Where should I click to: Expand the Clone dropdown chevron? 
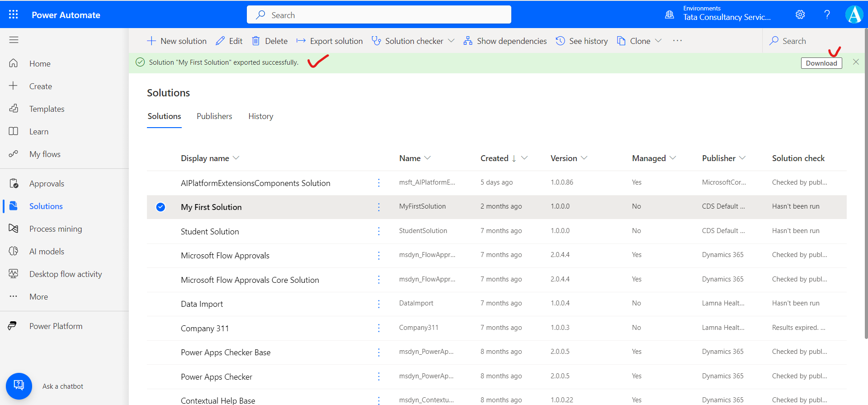(x=658, y=41)
